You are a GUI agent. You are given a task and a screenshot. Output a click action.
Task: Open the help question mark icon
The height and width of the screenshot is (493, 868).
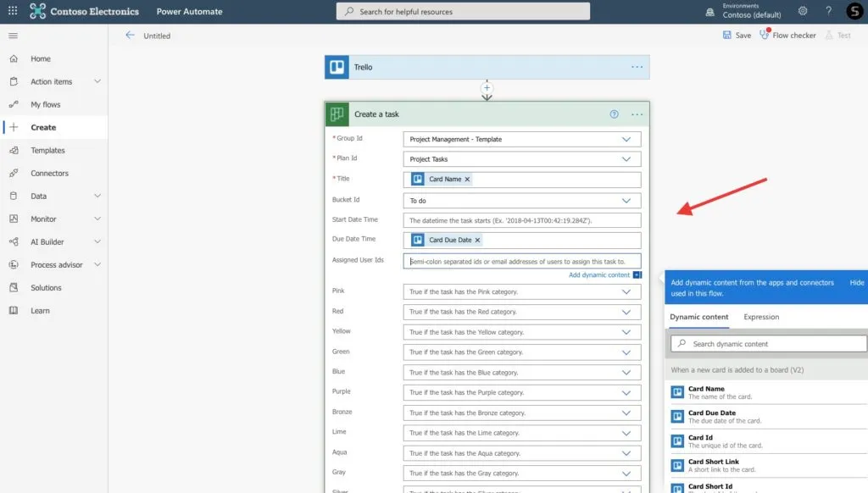[x=829, y=10]
